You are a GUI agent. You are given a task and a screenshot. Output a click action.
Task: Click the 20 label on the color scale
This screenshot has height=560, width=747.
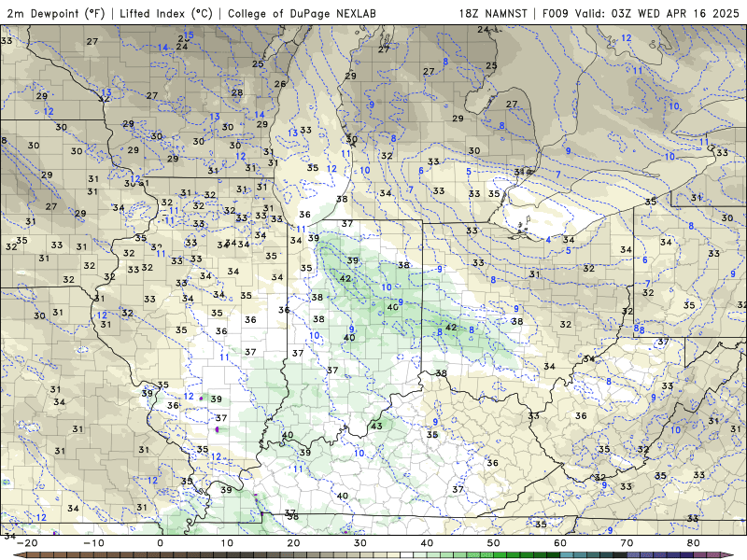pos(293,543)
